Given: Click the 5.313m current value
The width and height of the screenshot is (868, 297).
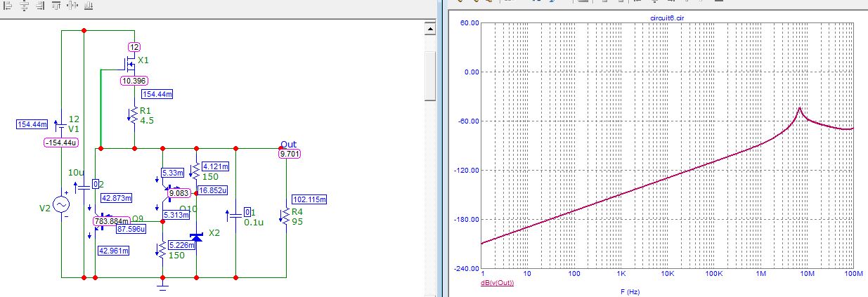Looking at the screenshot, I should point(175,216).
